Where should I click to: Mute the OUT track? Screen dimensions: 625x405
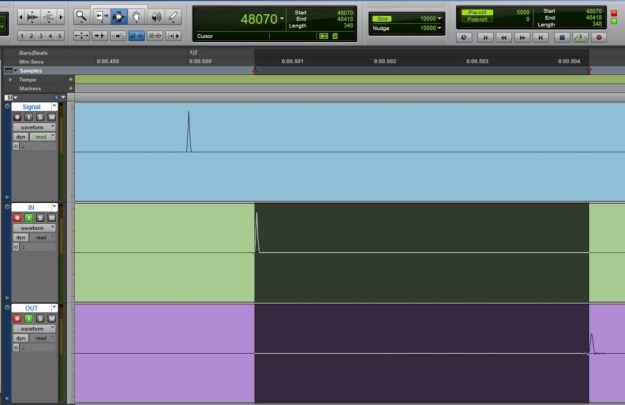pyautogui.click(x=52, y=318)
